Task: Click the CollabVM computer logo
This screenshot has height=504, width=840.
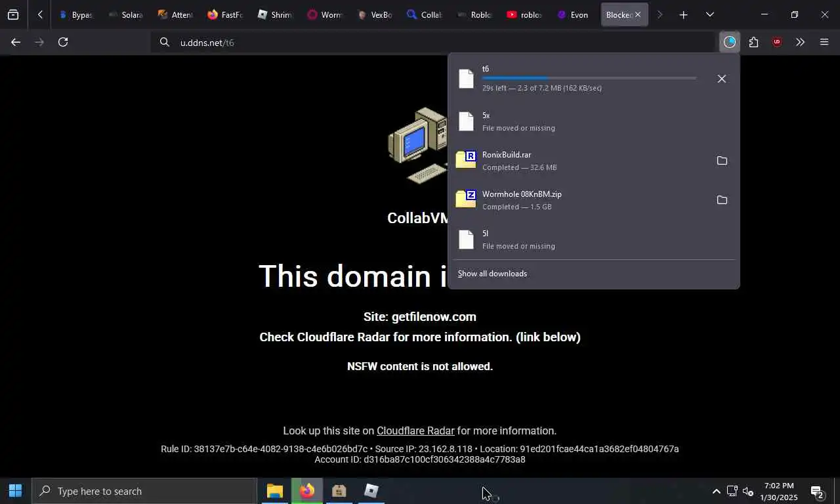Action: [x=418, y=146]
